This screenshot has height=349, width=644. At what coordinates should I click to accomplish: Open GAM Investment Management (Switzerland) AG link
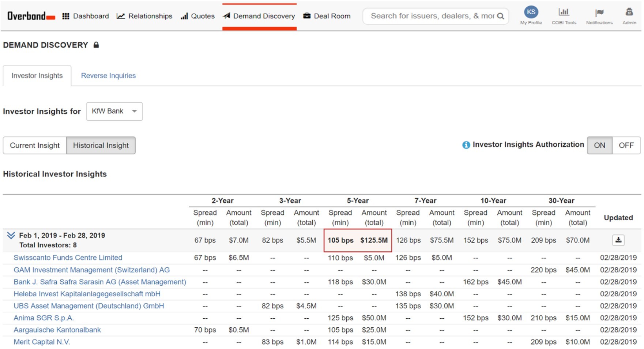[92, 270]
